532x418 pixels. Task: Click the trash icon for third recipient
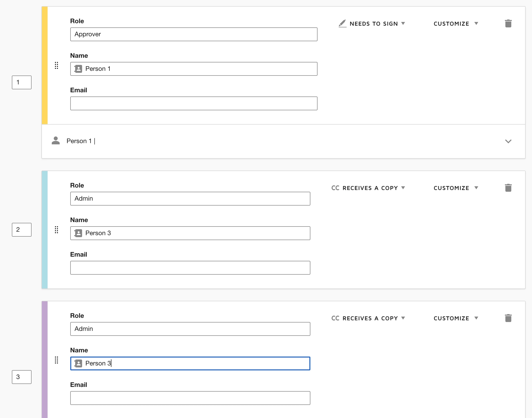(508, 318)
